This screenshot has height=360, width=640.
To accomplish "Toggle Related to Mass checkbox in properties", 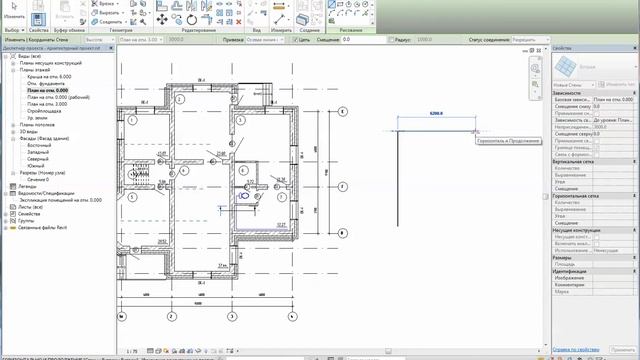I will (x=596, y=154).
